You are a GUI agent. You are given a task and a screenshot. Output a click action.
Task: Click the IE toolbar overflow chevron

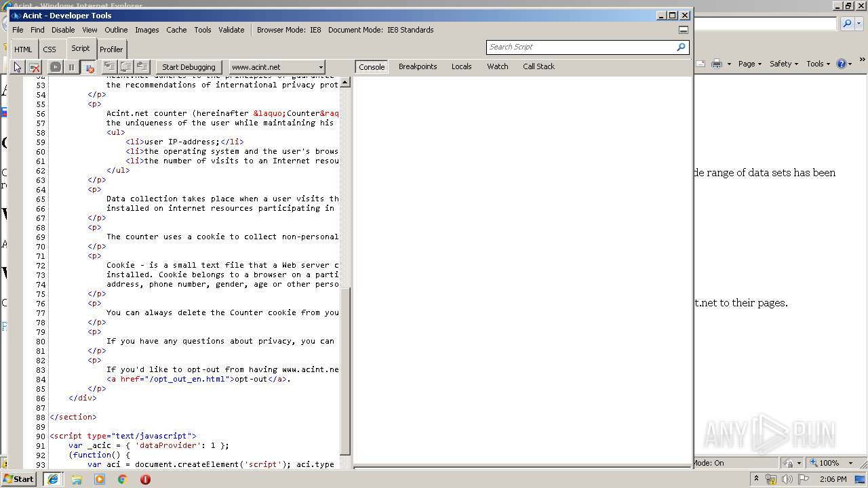tap(863, 60)
